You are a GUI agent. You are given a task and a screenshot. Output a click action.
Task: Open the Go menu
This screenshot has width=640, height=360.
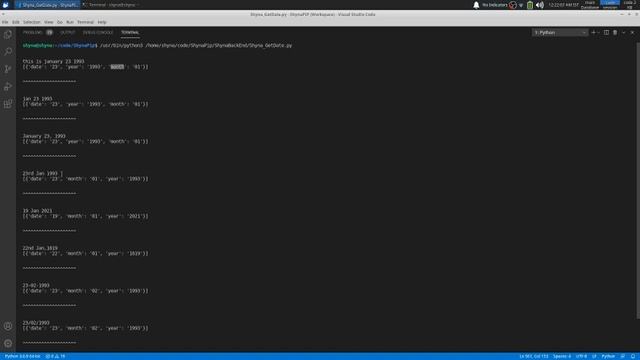coord(60,22)
